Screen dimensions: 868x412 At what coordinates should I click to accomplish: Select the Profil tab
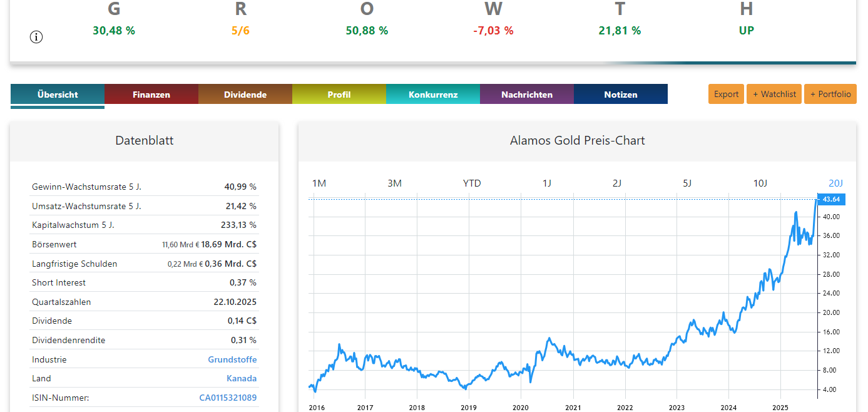339,95
